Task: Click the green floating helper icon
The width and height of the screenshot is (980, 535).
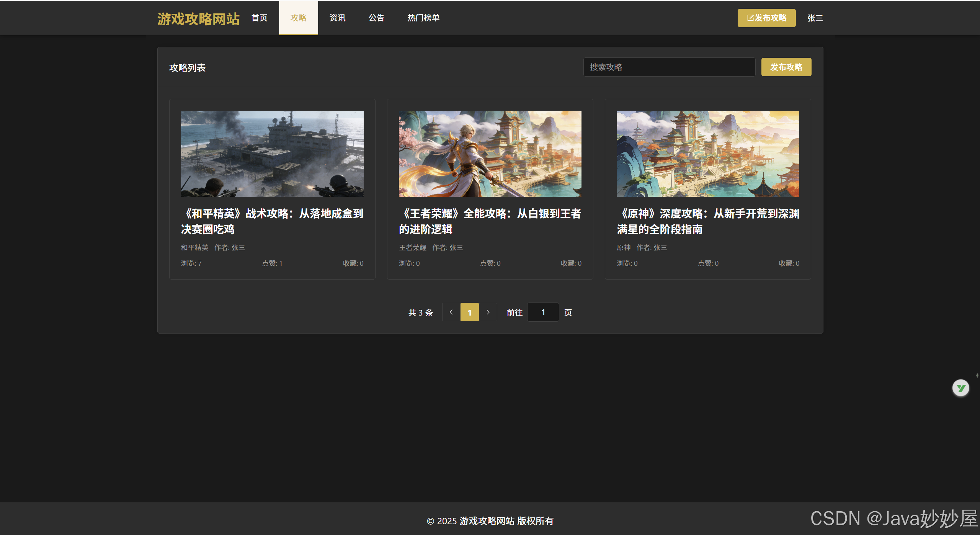Action: pos(960,388)
